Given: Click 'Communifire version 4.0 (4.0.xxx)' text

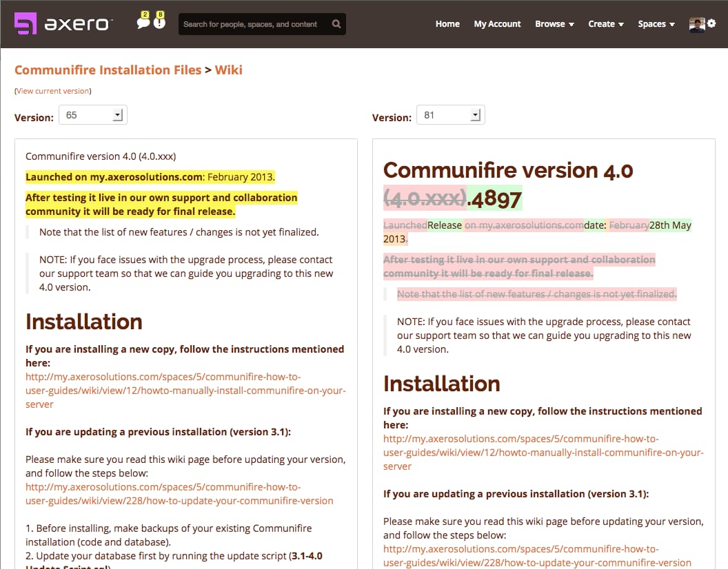Looking at the screenshot, I should 101,156.
